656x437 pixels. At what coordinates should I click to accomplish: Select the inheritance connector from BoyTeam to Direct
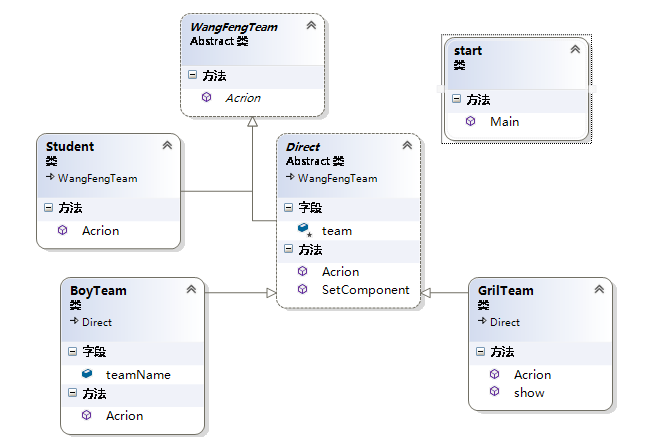tap(241, 293)
